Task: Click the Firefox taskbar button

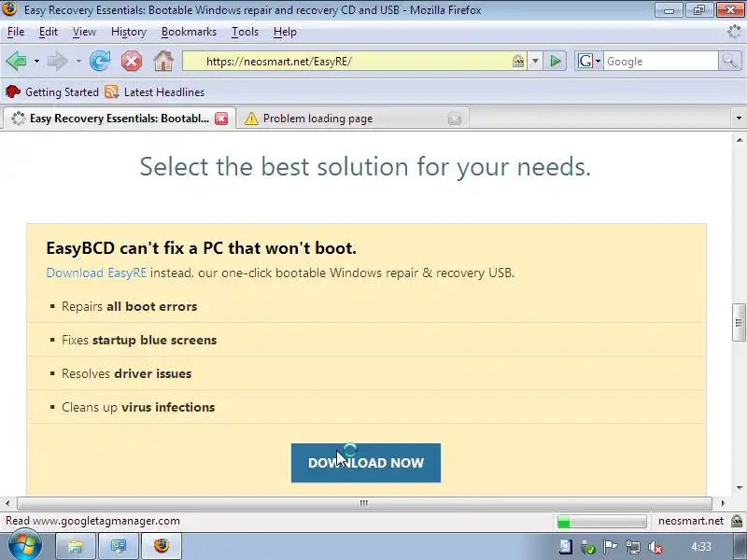Action: 162,546
